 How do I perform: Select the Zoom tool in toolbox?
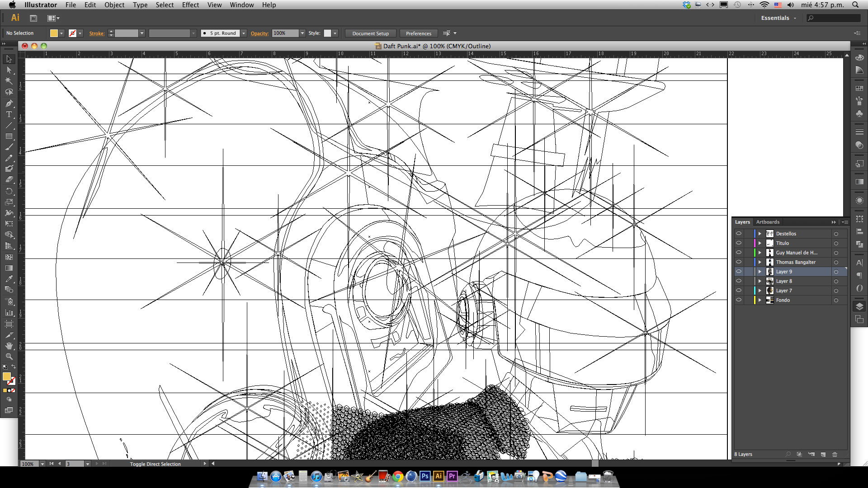[x=9, y=357]
